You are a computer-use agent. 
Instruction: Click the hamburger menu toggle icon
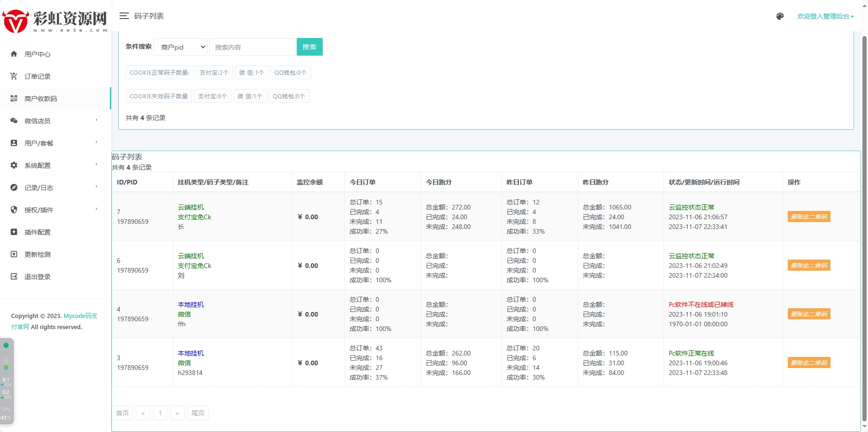point(124,16)
